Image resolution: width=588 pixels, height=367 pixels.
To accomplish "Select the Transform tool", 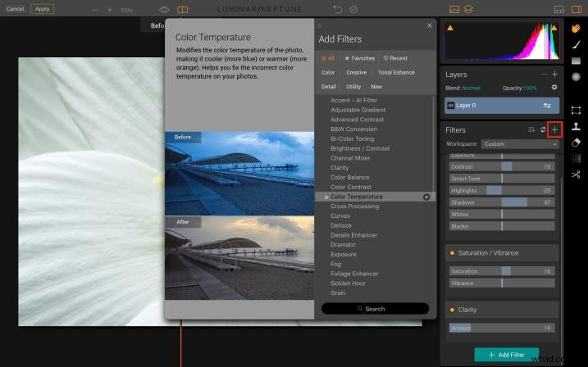I will pos(576,110).
